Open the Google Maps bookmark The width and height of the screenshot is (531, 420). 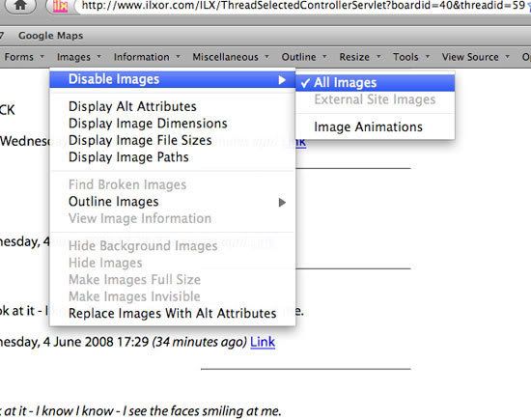point(50,36)
